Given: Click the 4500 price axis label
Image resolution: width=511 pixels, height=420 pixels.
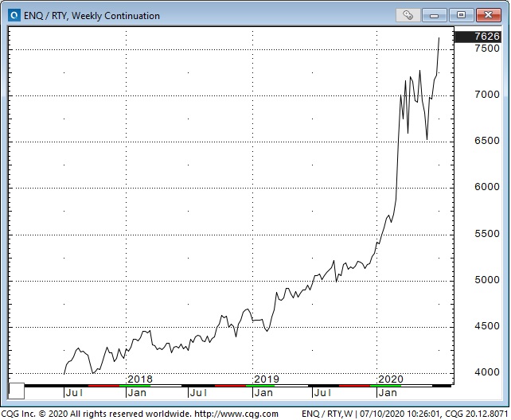Looking at the screenshot, I should (x=487, y=326).
